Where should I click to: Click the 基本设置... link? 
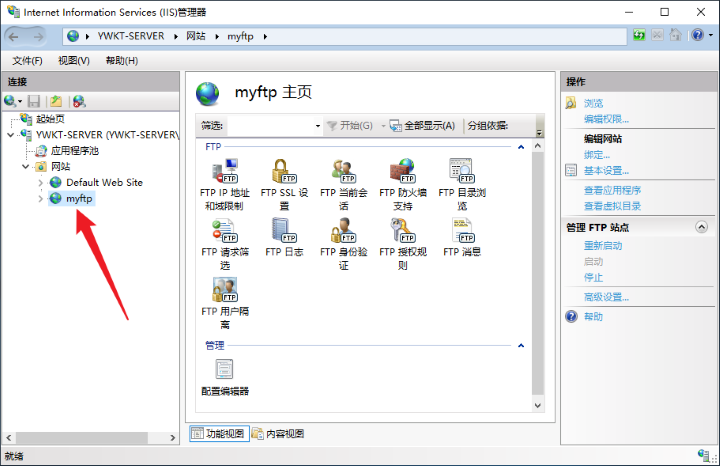606,171
